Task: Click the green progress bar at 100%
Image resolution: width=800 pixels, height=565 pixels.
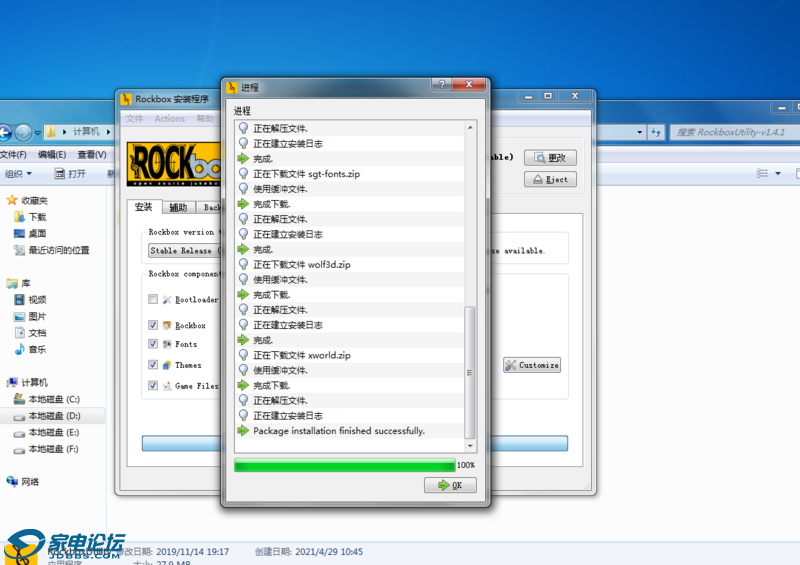Action: [345, 465]
